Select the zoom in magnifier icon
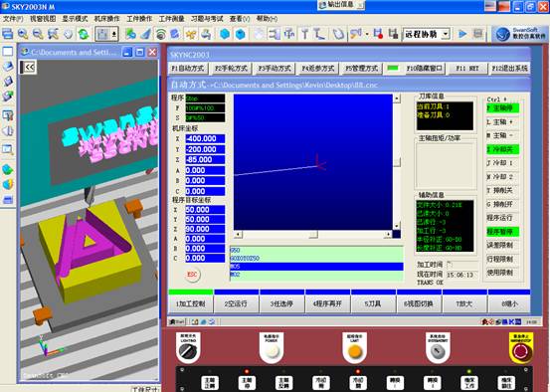This screenshot has height=392, width=550. [23, 34]
